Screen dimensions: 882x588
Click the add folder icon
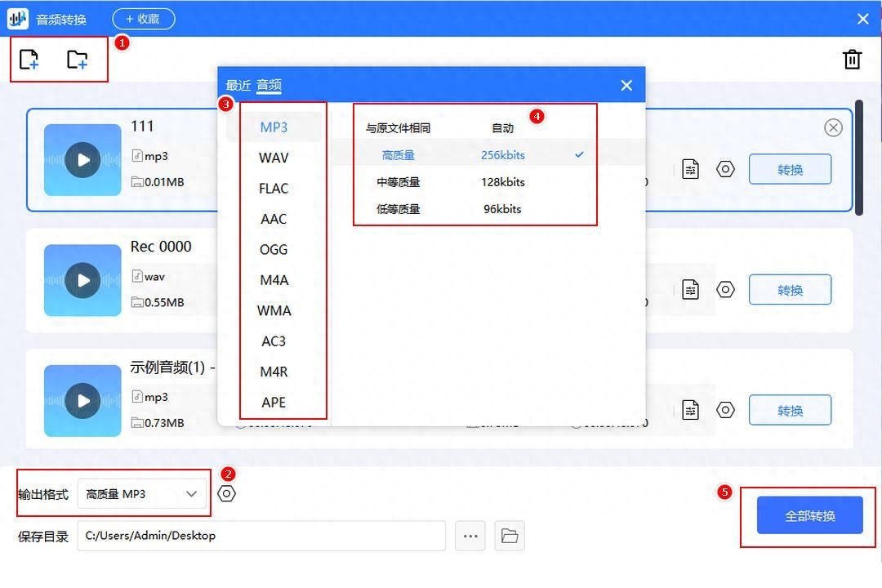coord(77,59)
